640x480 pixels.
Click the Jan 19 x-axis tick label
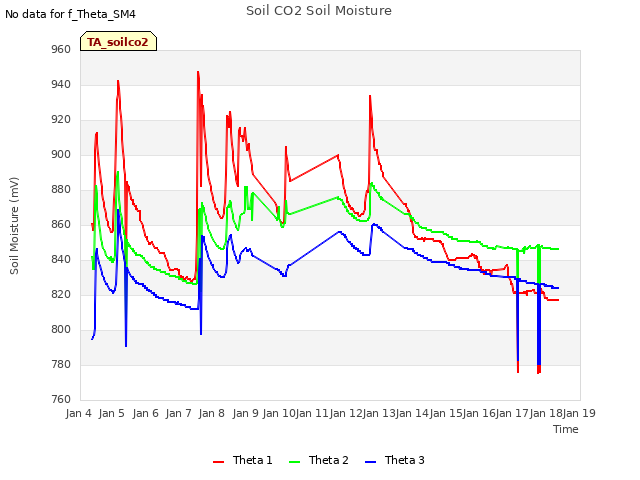[x=579, y=413]
